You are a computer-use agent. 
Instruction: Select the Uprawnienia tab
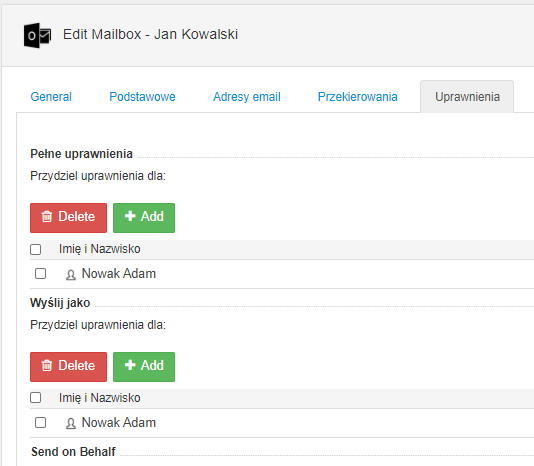[467, 97]
